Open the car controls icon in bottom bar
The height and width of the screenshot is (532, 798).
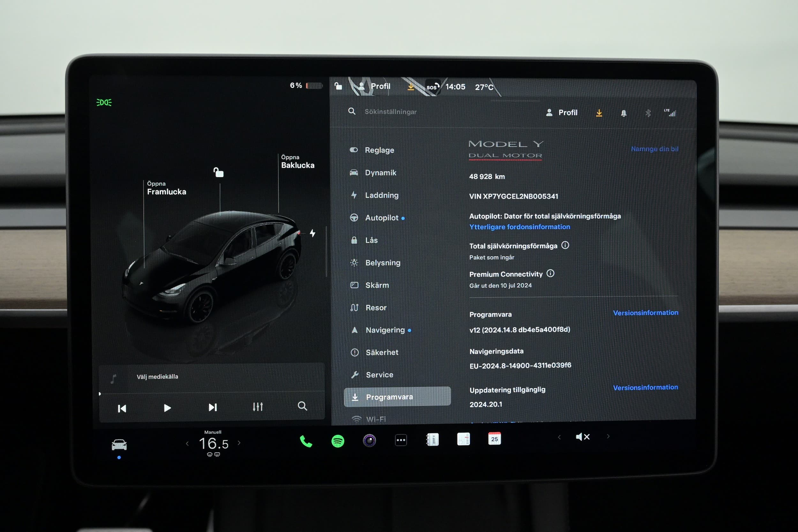pos(119,445)
